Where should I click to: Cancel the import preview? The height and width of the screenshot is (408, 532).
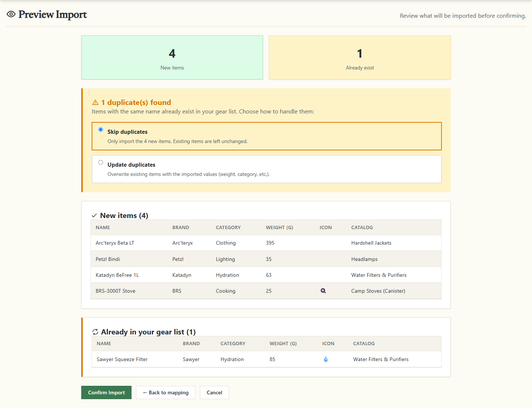pyautogui.click(x=214, y=392)
